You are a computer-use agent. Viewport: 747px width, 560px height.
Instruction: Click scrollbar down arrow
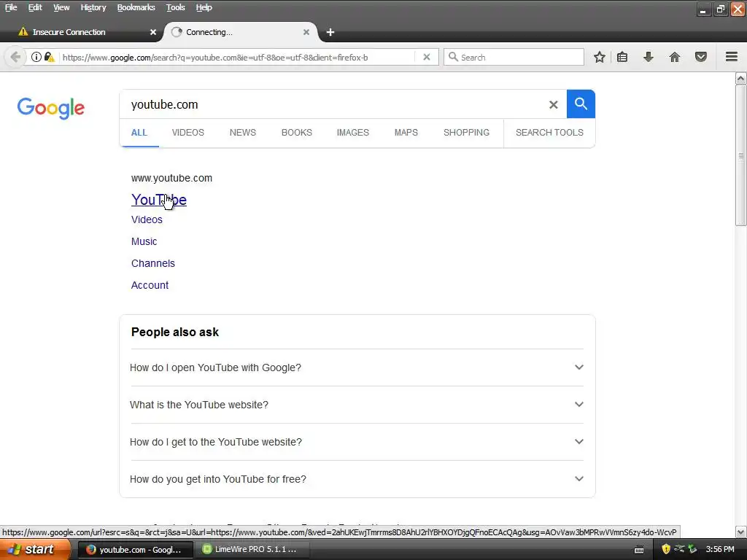(x=741, y=532)
